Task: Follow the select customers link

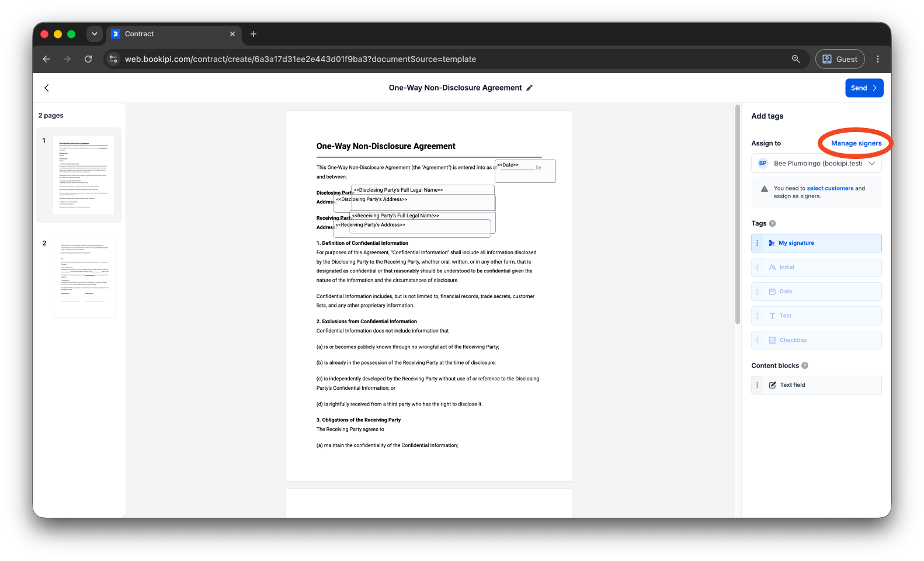Action: (830, 188)
